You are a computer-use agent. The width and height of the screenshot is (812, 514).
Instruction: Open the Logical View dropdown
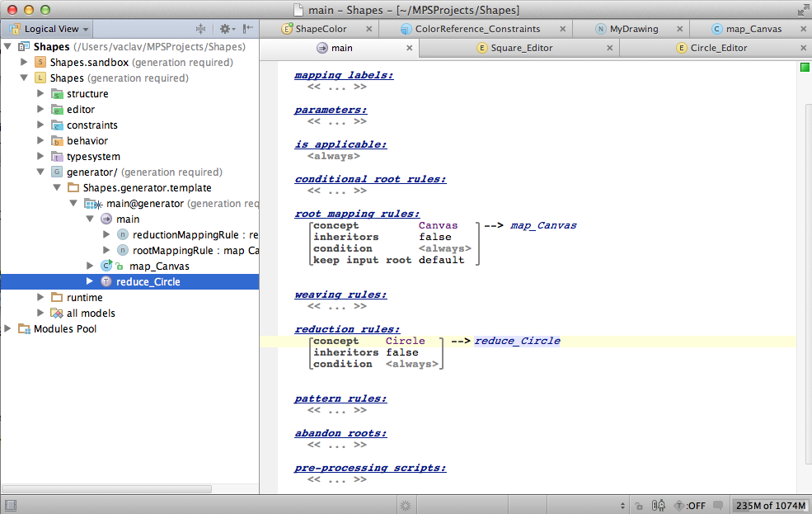point(49,29)
